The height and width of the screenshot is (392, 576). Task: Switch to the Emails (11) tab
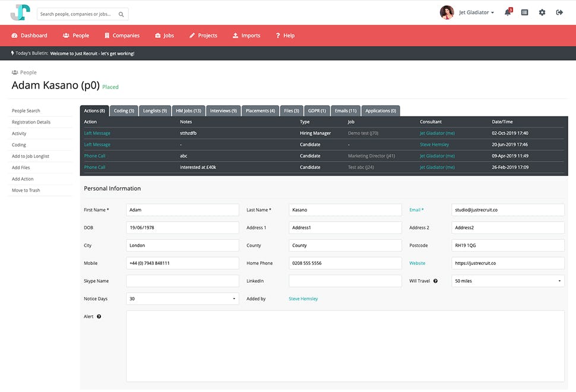pyautogui.click(x=344, y=110)
